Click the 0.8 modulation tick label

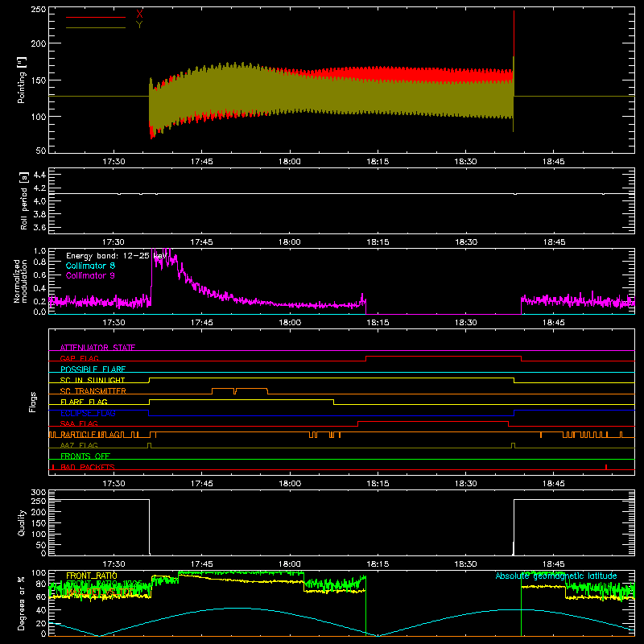tap(39, 262)
